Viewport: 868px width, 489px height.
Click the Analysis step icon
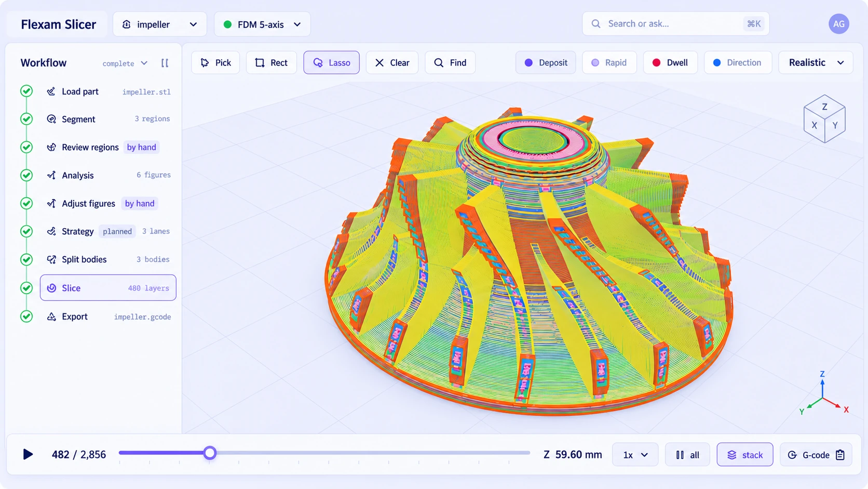point(51,175)
